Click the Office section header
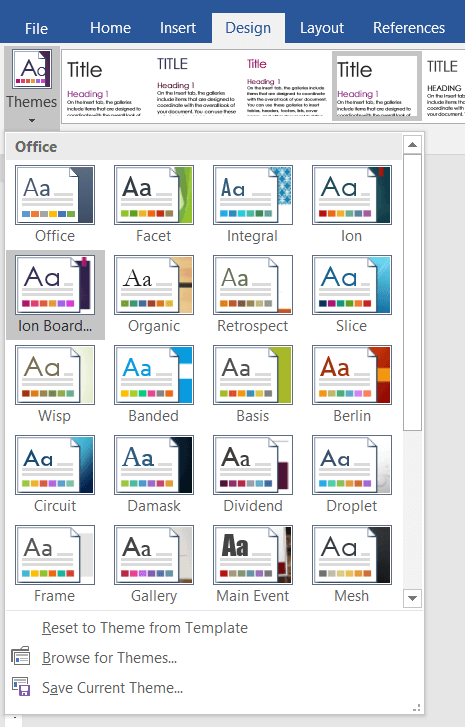Viewport: 465px width, 727px height. pyautogui.click(x=204, y=147)
